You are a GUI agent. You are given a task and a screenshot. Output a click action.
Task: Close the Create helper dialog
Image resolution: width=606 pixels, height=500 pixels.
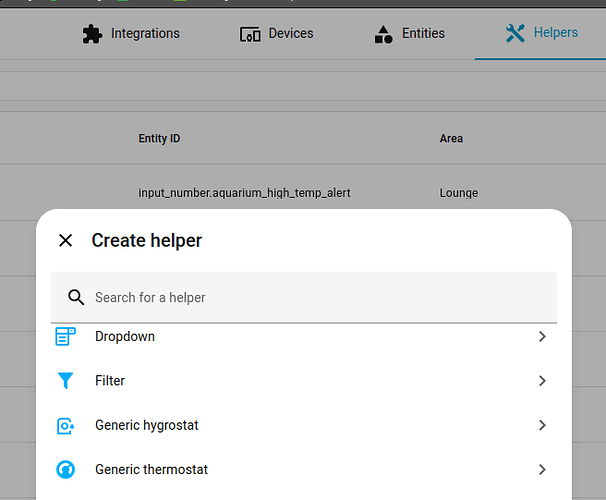pyautogui.click(x=66, y=240)
